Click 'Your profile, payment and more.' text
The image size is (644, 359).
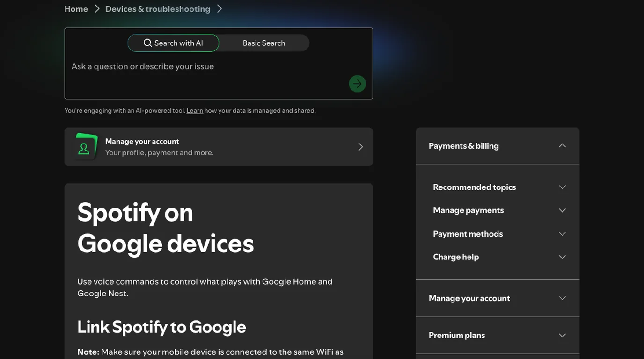159,153
